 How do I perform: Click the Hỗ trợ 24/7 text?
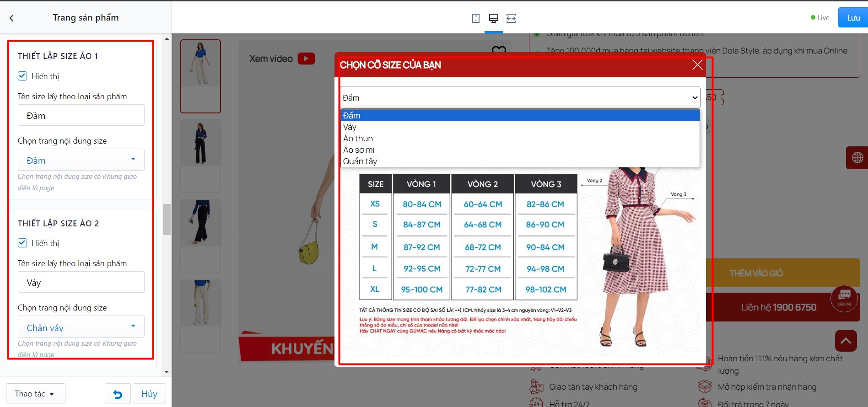point(569,404)
